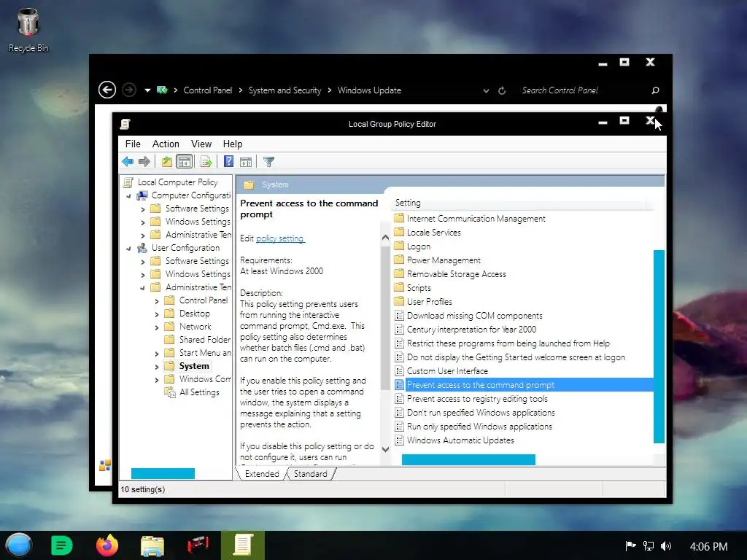Open the green notes app on taskbar

click(61, 545)
